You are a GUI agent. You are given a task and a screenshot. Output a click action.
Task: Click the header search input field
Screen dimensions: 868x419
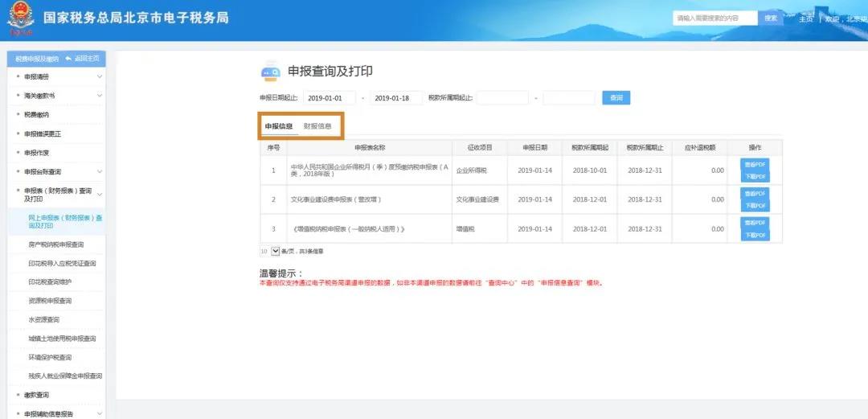(x=714, y=18)
